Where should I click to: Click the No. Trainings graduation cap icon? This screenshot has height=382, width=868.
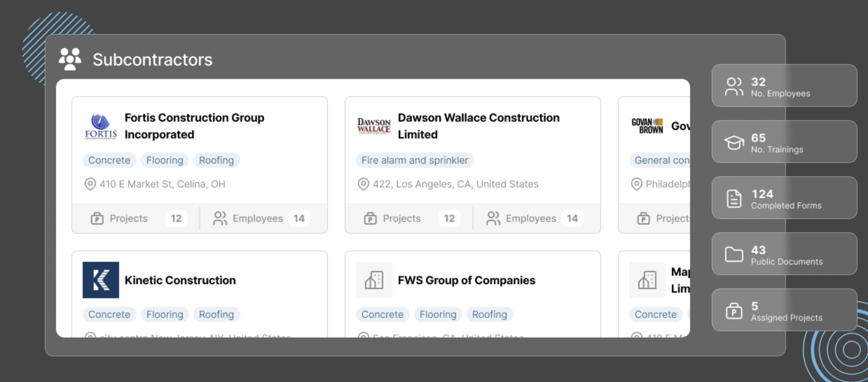tap(734, 143)
